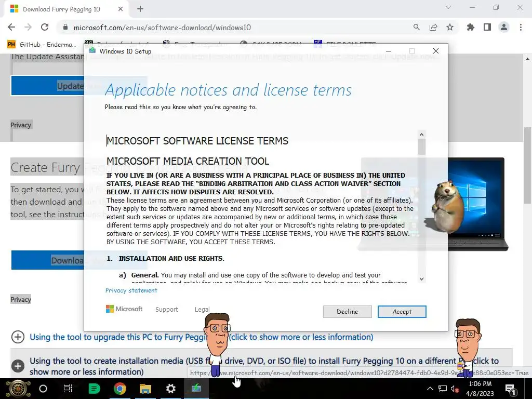Open Settings gear on taskbar
Screen dimensions: 532x399
tap(170, 389)
